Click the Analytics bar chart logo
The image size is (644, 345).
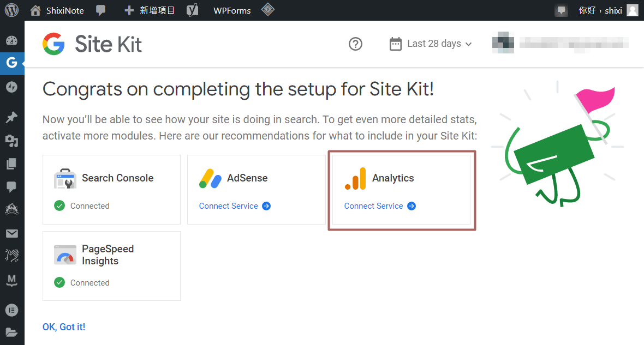[355, 178]
